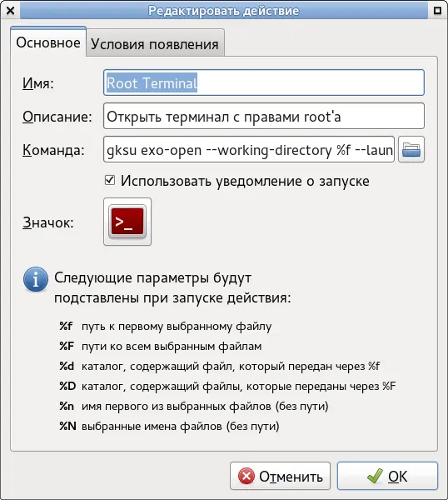Click the blue information icon
Viewport: 448px width, 500px height.
(35, 279)
